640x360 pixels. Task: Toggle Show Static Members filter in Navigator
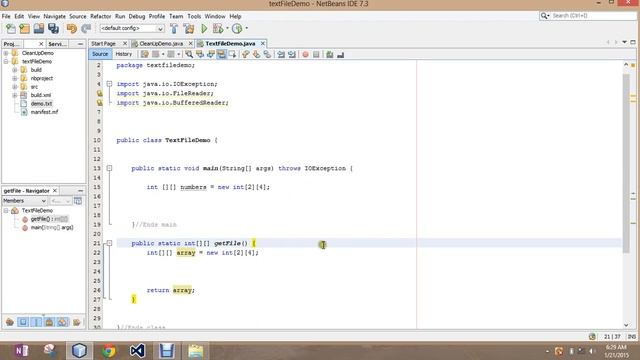click(x=36, y=322)
